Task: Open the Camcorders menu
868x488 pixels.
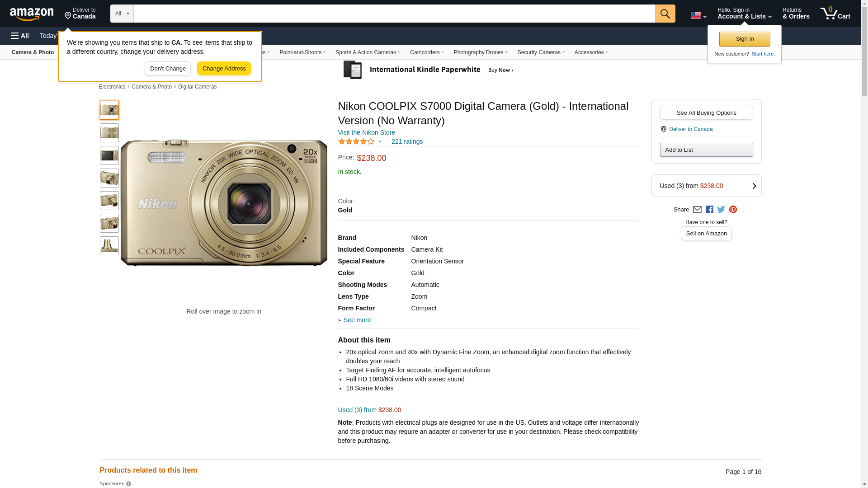Action: pos(426,52)
